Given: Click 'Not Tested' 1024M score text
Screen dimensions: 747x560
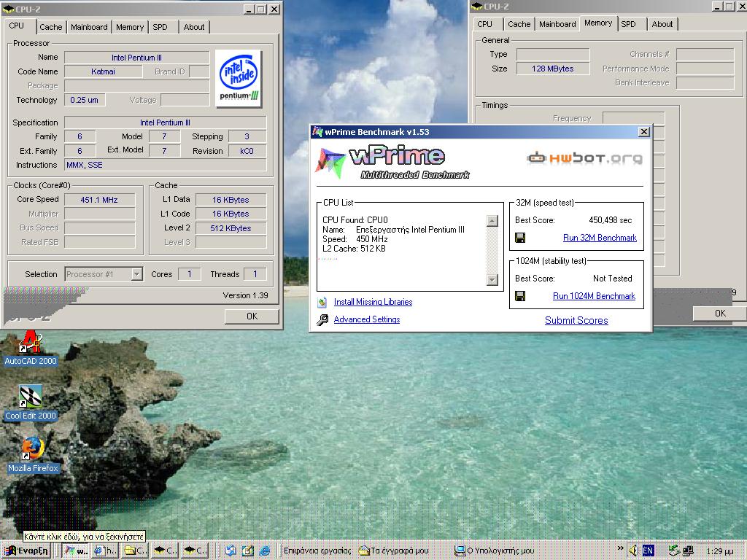Looking at the screenshot, I should pos(613,279).
